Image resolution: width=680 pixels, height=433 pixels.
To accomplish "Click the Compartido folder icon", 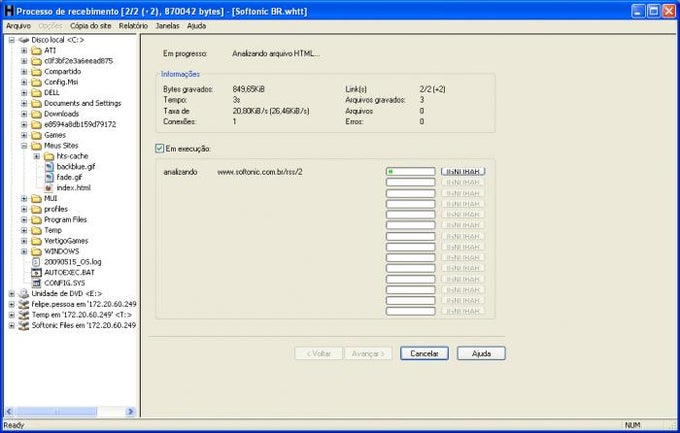I will tap(36, 72).
